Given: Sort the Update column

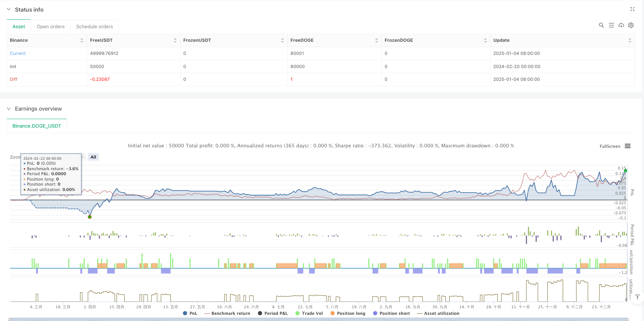Looking at the screenshot, I should click(x=629, y=40).
